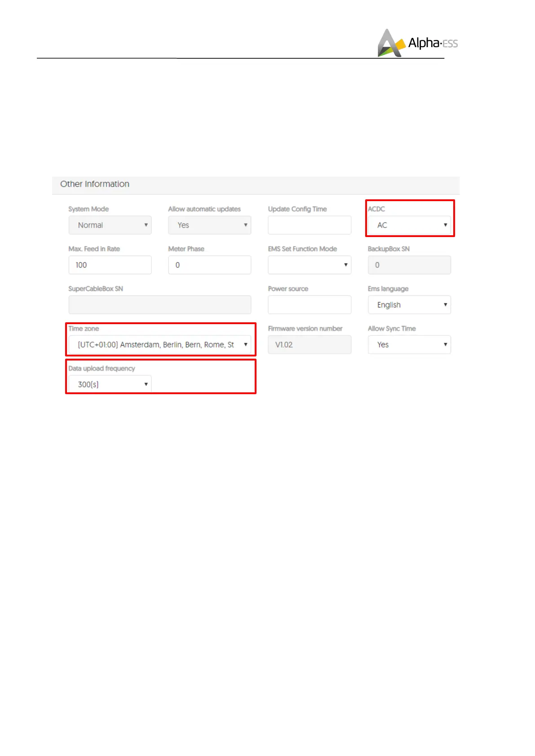Viewport: 535px width, 756px height.
Task: Click the Other Information section header
Action: coord(256,185)
